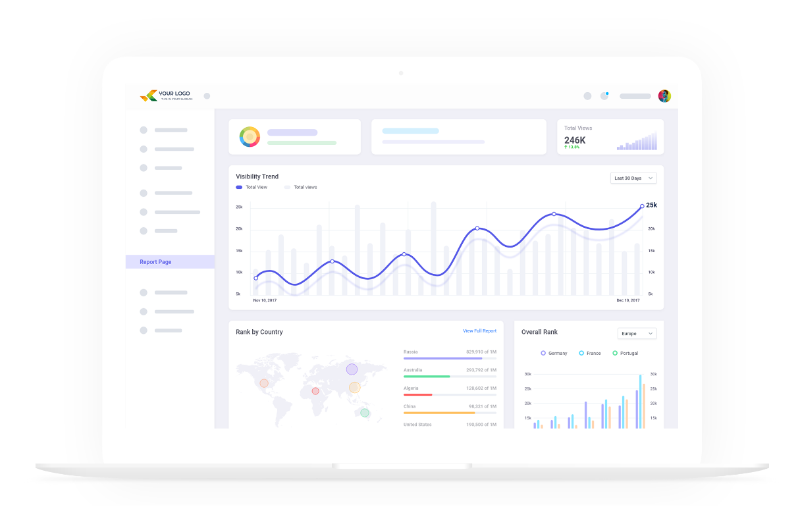Open the Europe region dropdown
This screenshot has width=798, height=532.
pyautogui.click(x=636, y=333)
